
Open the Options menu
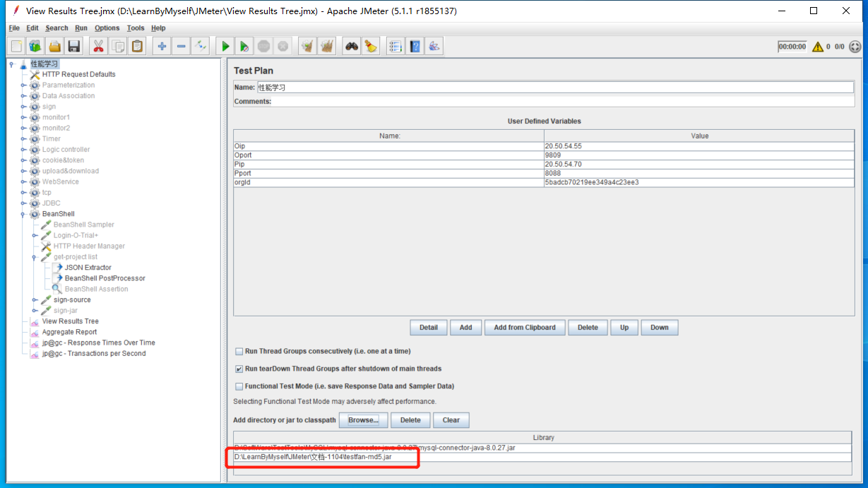coord(107,28)
